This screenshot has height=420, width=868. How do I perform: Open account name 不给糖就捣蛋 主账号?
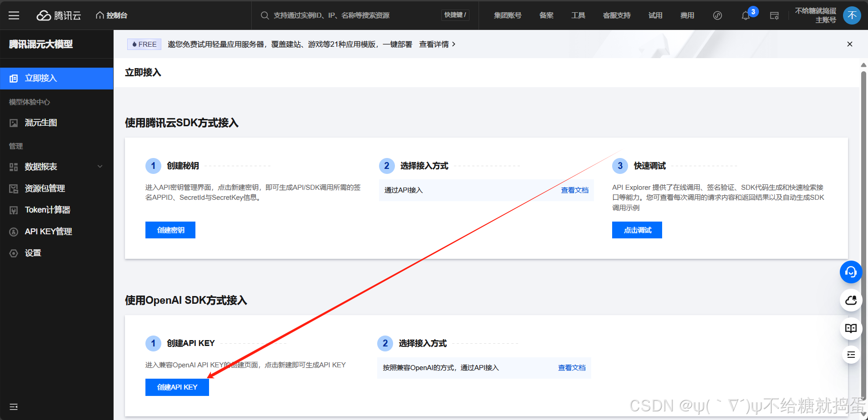(815, 15)
